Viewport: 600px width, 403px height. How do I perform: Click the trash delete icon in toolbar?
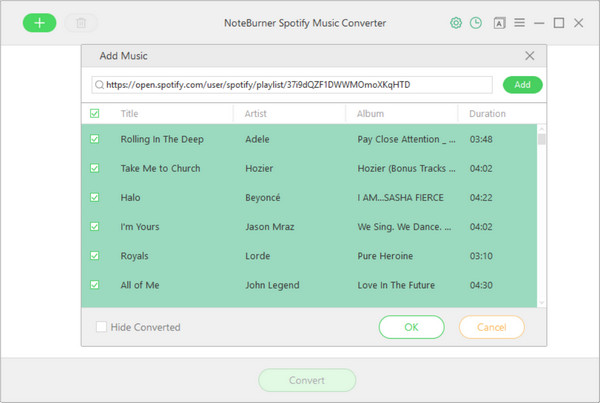tap(81, 23)
